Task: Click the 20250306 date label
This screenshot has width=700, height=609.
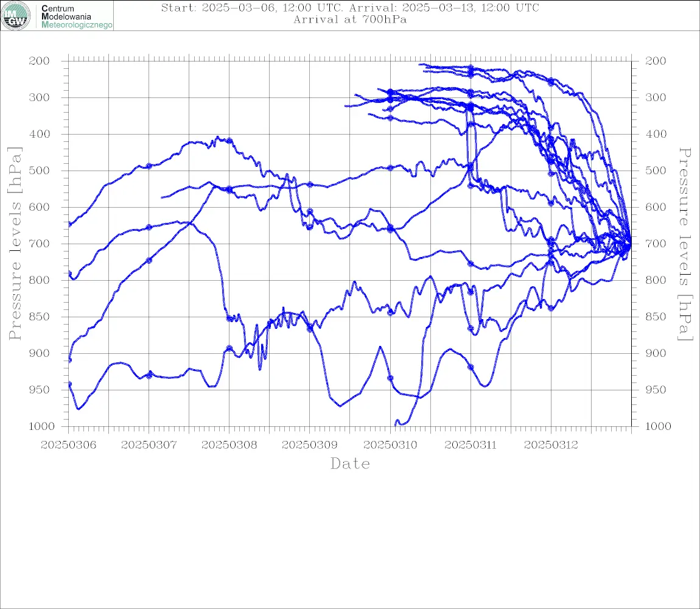Action: tap(68, 445)
